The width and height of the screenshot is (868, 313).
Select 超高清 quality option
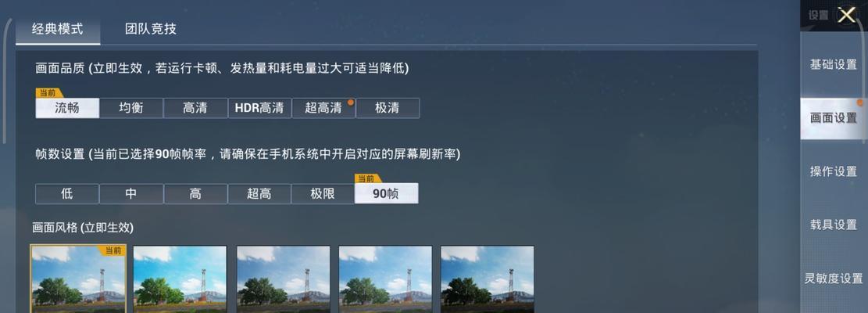[323, 108]
